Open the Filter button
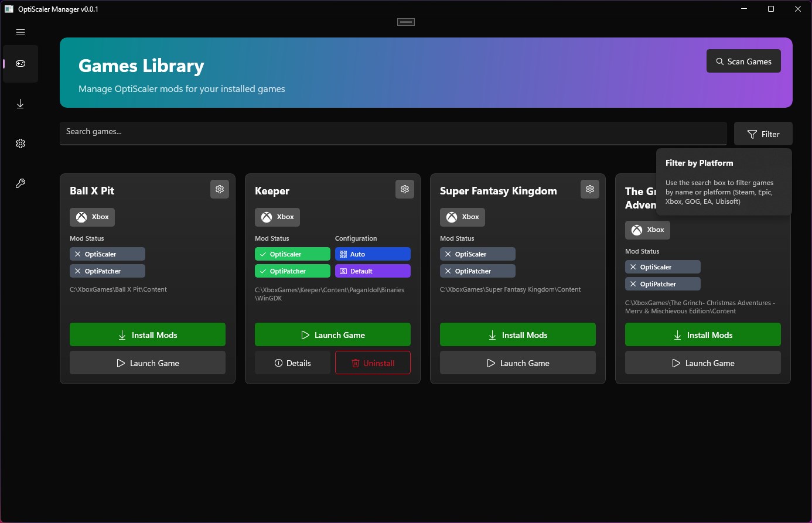Screen dimensions: 812x523 pyautogui.click(x=763, y=134)
